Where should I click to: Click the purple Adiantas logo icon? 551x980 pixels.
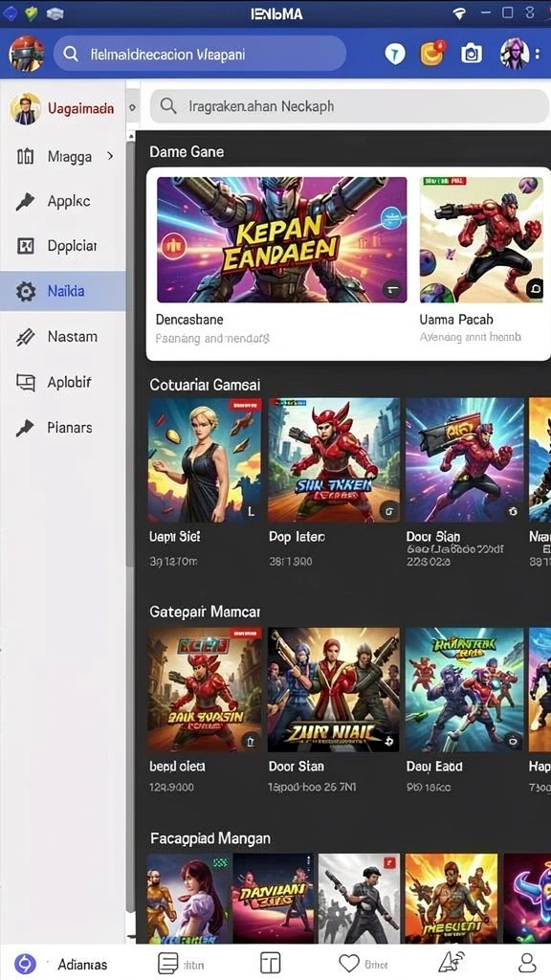click(x=25, y=964)
